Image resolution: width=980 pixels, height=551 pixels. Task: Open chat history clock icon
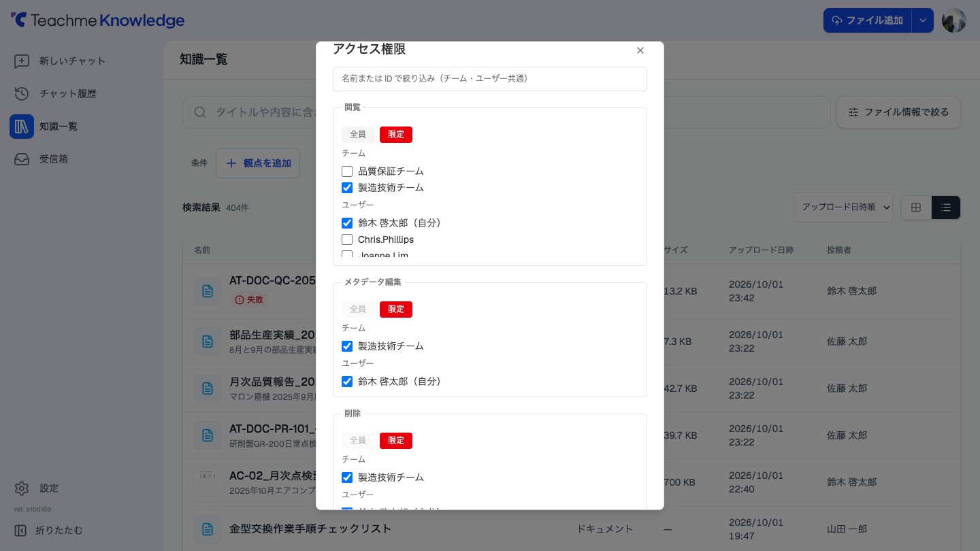pyautogui.click(x=22, y=94)
